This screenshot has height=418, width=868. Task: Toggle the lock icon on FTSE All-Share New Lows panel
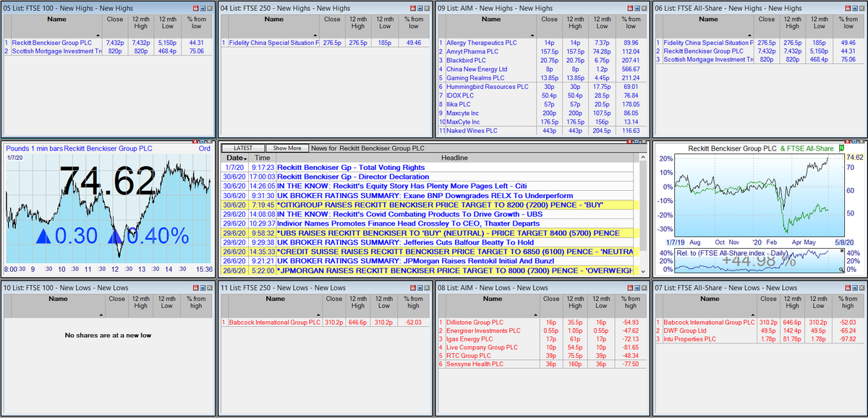click(x=846, y=287)
